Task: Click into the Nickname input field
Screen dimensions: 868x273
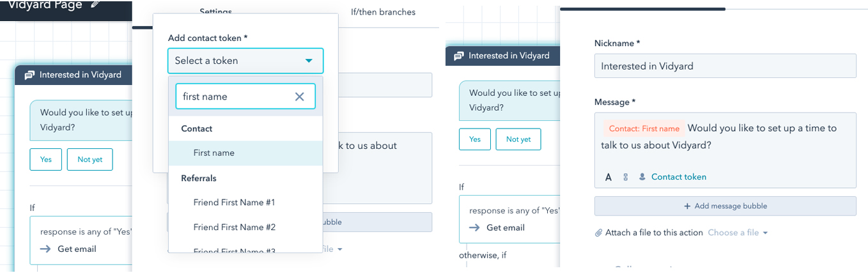Action: click(725, 66)
